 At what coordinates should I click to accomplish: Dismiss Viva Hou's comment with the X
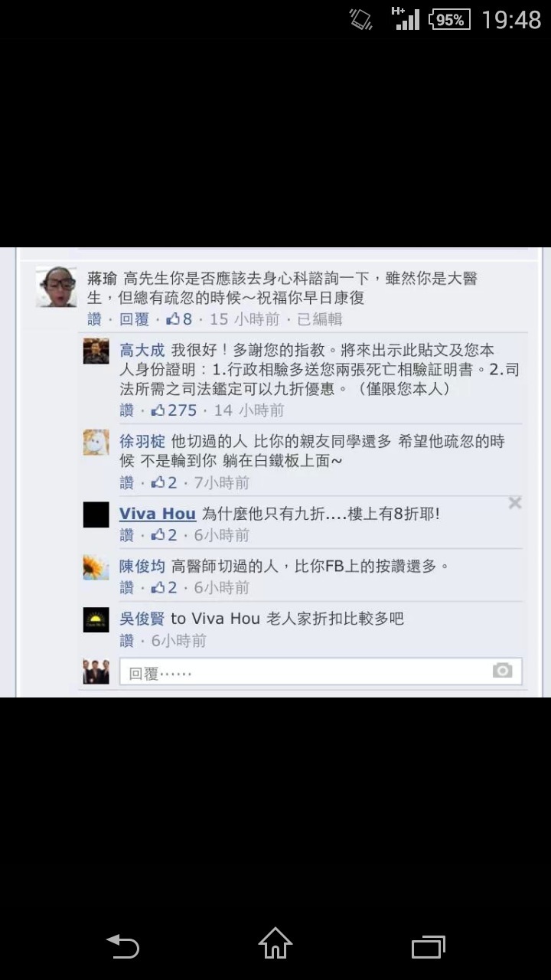pyautogui.click(x=515, y=503)
